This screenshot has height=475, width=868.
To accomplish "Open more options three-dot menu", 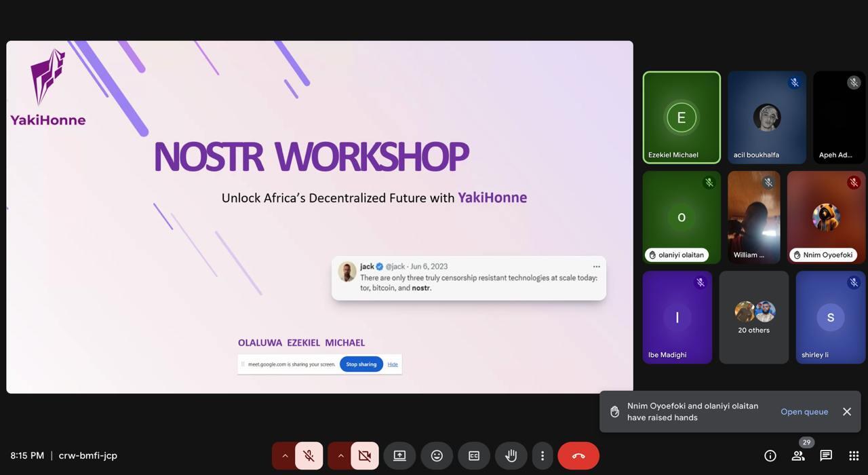I will pyautogui.click(x=542, y=456).
